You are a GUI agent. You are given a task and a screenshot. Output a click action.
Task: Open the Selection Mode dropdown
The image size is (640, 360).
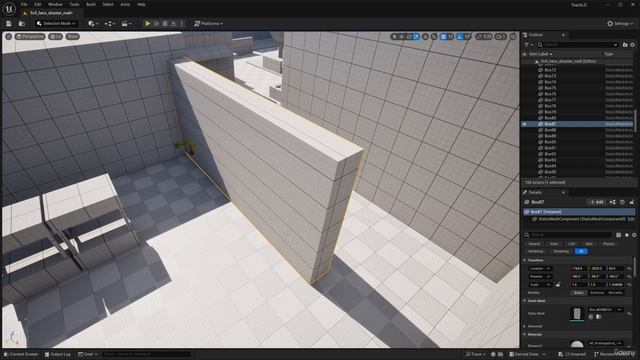56,24
